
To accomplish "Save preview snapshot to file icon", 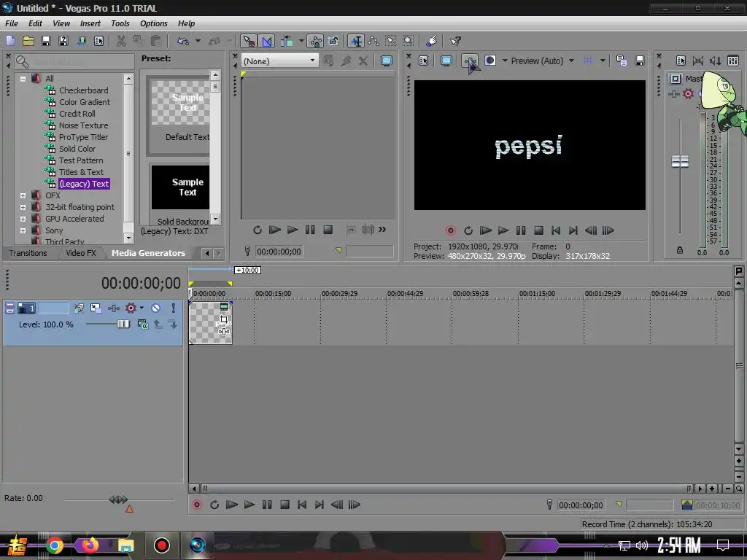I will click(x=639, y=61).
